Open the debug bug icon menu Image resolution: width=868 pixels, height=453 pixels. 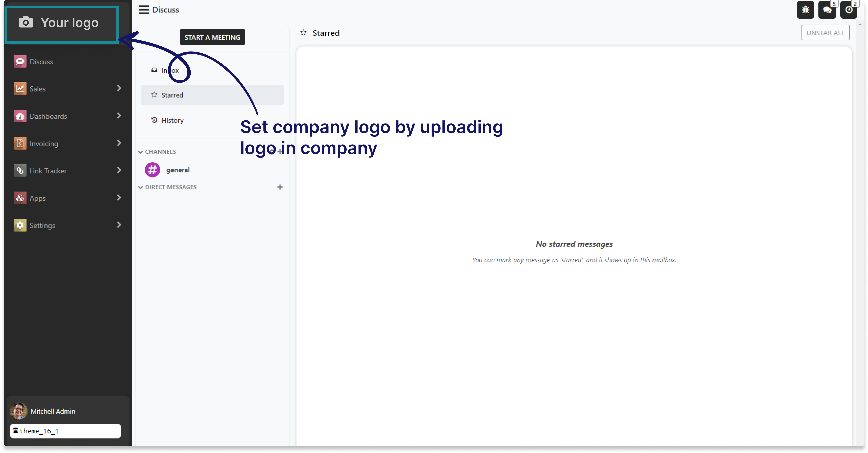tap(805, 10)
